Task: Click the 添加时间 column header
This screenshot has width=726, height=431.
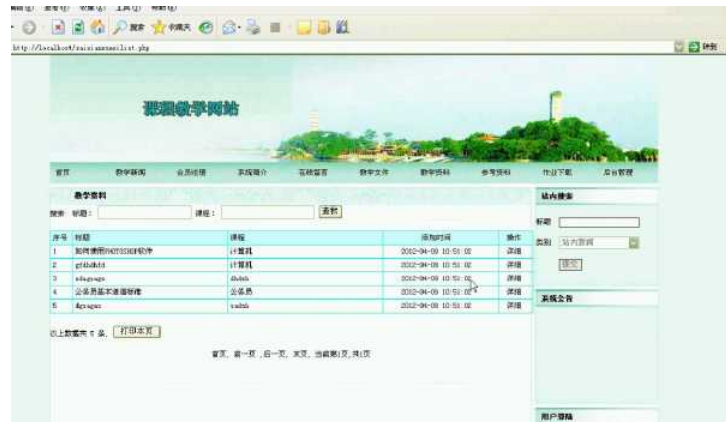Action: coord(436,237)
